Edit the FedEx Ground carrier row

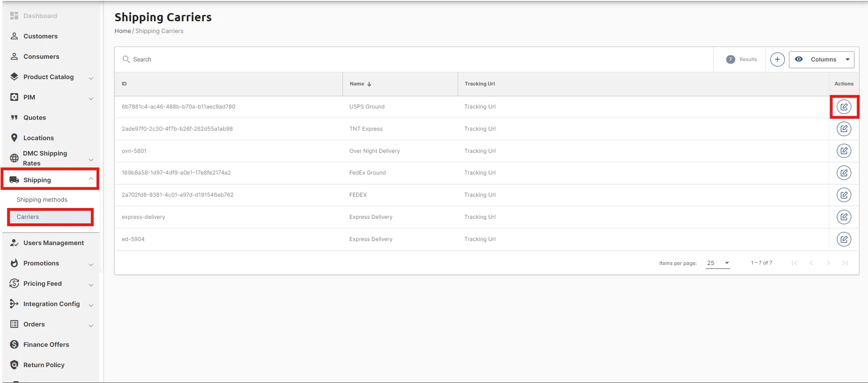[x=844, y=173]
